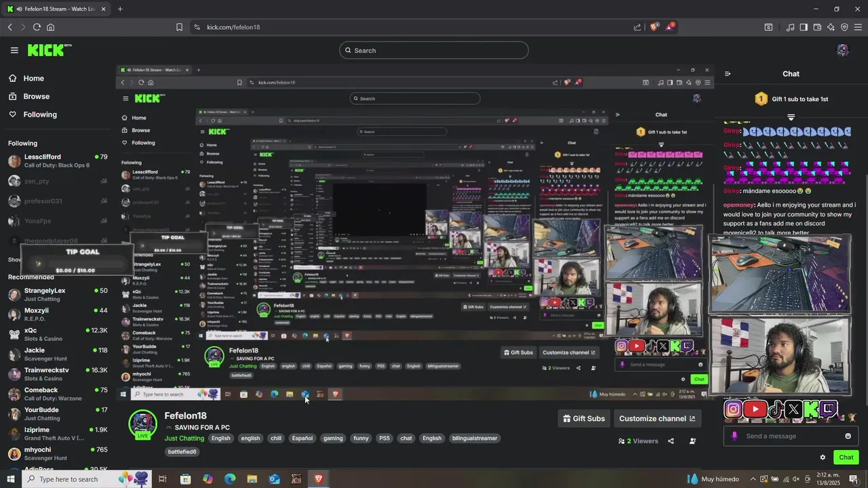Open Trainwreckstv recommended channel

click(58, 374)
